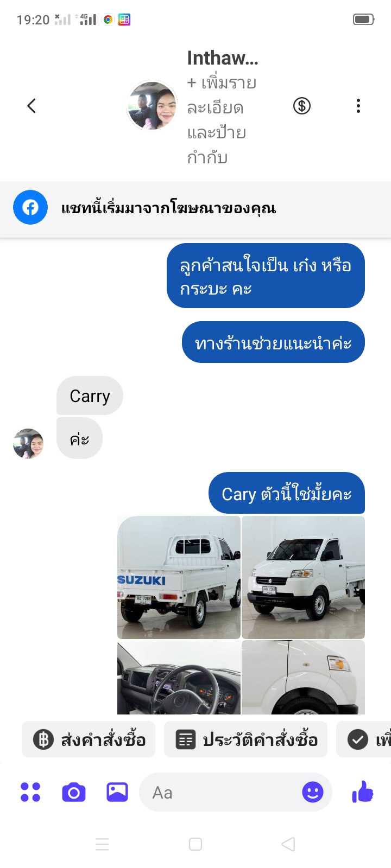The width and height of the screenshot is (391, 868).
Task: Tap the + เพิ่มรายละเอียดและป้ายกำกับ link
Action: pos(222,120)
